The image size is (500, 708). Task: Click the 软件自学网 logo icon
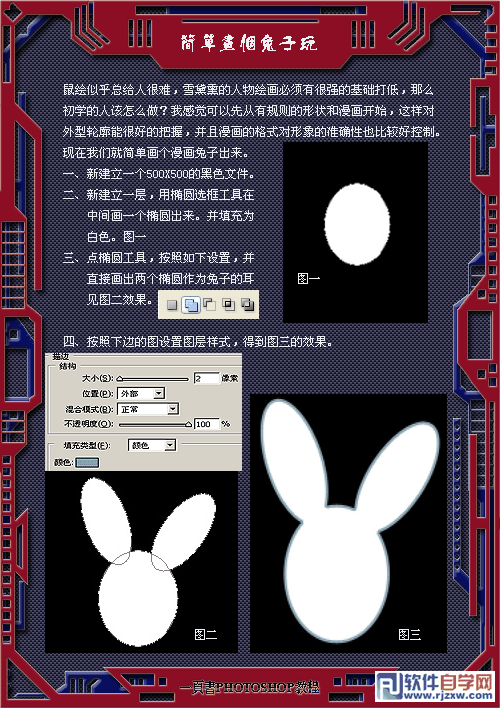click(388, 687)
